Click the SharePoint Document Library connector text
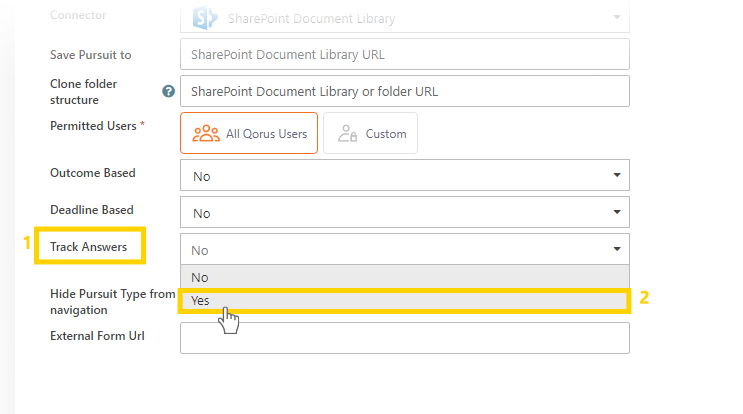Image resolution: width=743 pixels, height=414 pixels. click(311, 18)
